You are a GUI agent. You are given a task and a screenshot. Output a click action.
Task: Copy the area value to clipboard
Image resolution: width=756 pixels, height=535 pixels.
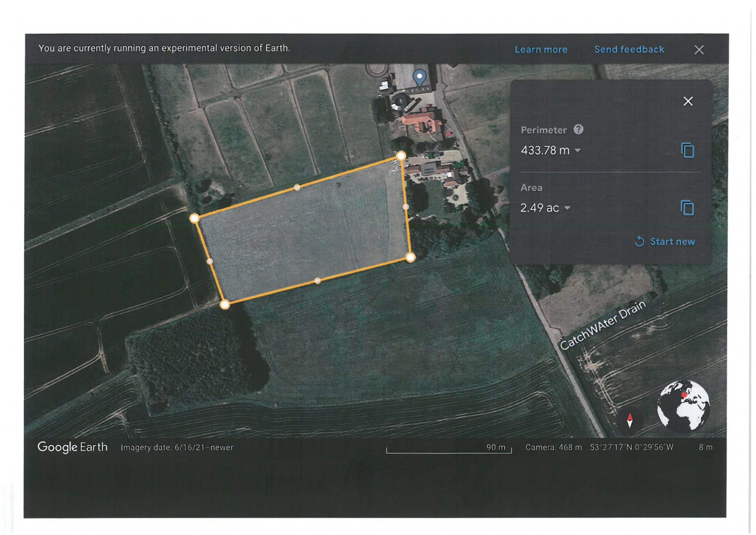point(687,208)
